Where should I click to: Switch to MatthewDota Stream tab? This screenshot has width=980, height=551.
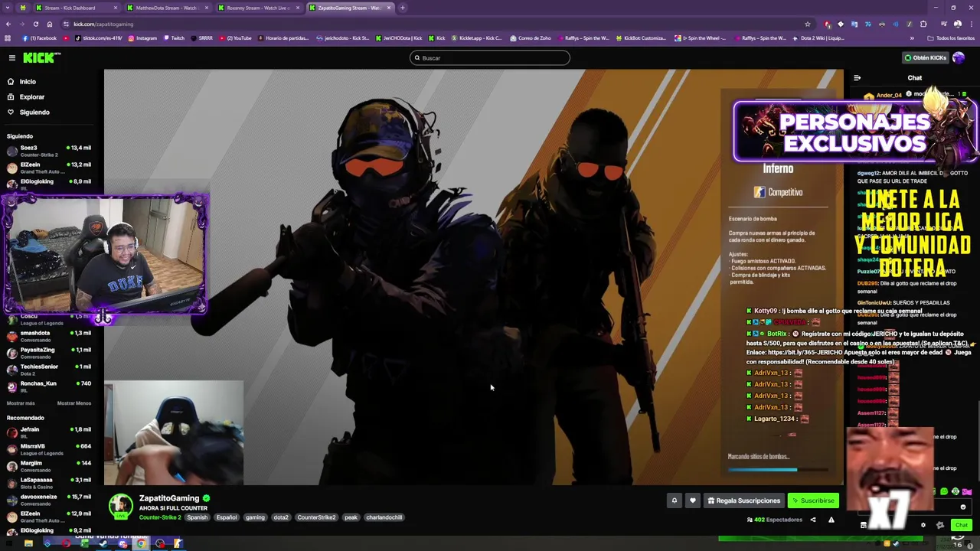(x=167, y=8)
